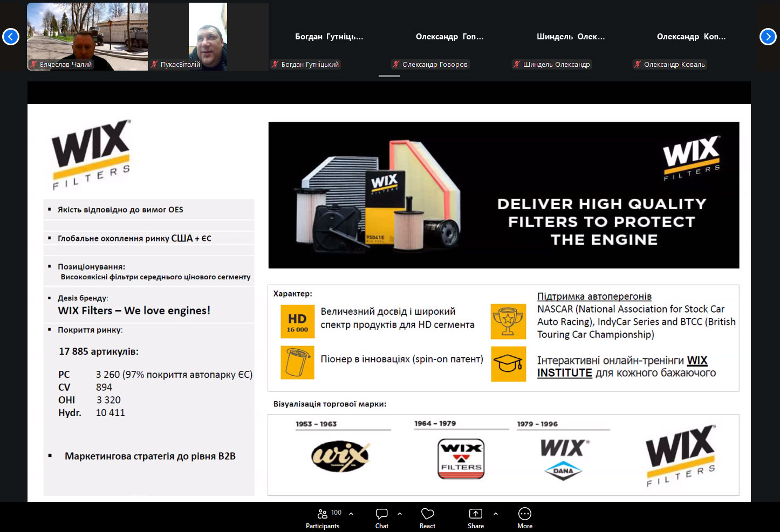Click the Share screen icon

[x=475, y=519]
